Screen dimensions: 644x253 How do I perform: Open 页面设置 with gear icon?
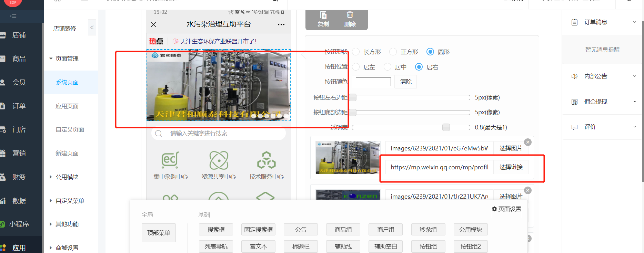click(x=506, y=209)
